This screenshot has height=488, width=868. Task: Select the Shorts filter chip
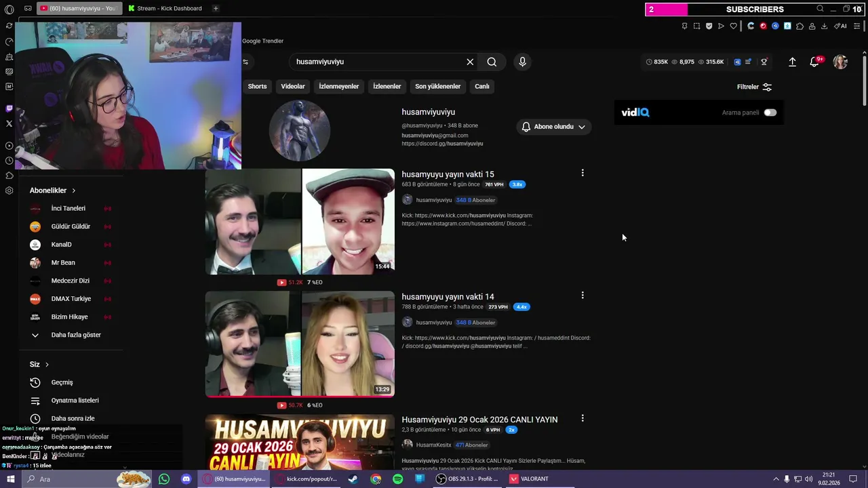[x=257, y=86]
